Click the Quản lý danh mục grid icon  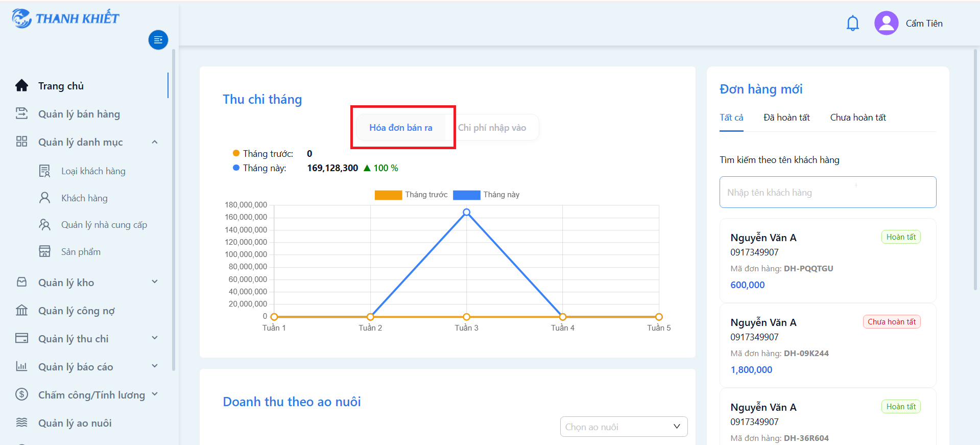pos(21,142)
